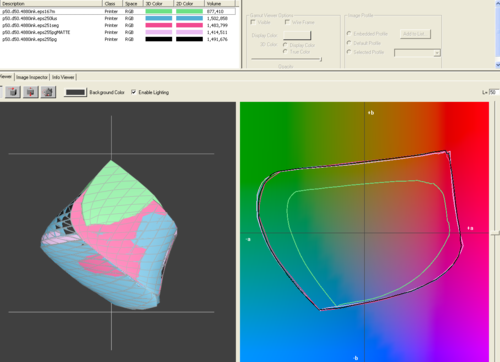Select the profile row ending in eps251seg
Viewport: 500px width, 362px height.
118,25
